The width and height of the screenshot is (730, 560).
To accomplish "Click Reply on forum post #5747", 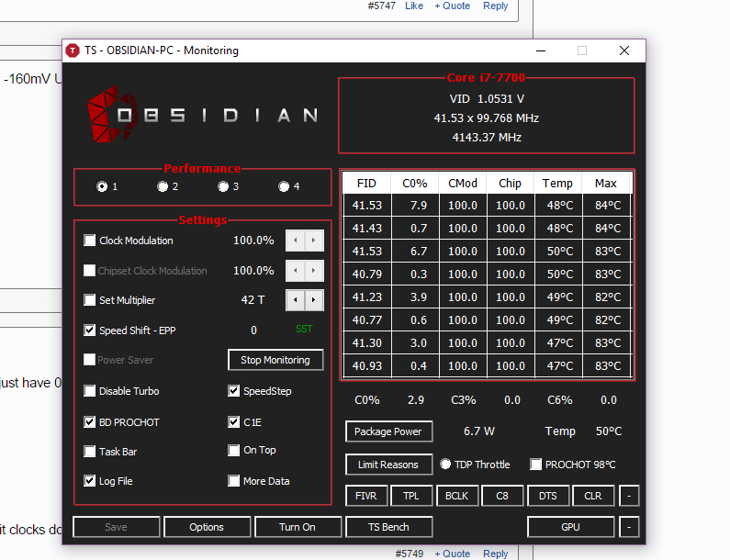I will click(x=495, y=6).
